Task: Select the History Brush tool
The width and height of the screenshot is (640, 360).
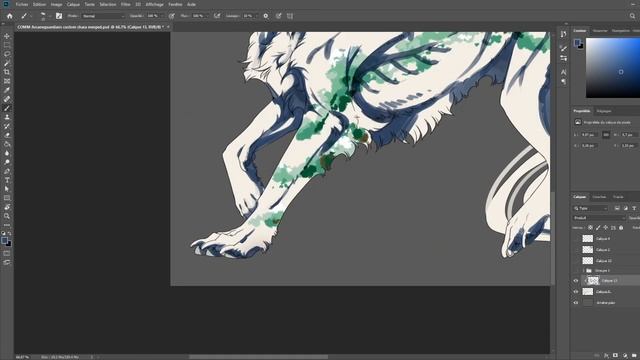Action: (x=7, y=126)
